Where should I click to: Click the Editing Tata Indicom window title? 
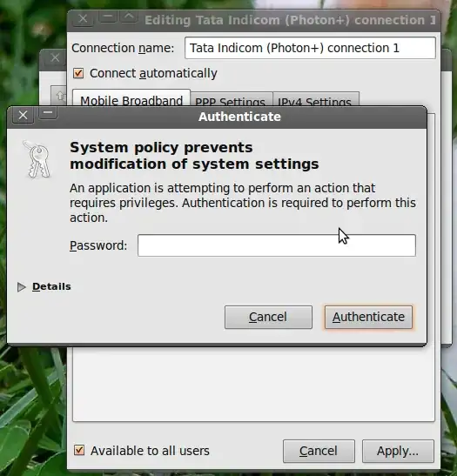point(290,20)
